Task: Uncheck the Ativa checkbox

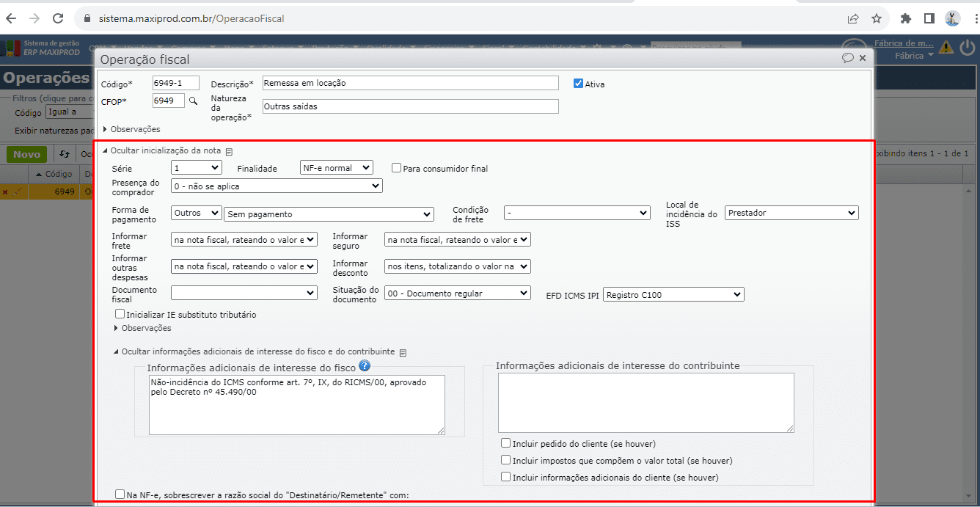Action: [x=579, y=84]
